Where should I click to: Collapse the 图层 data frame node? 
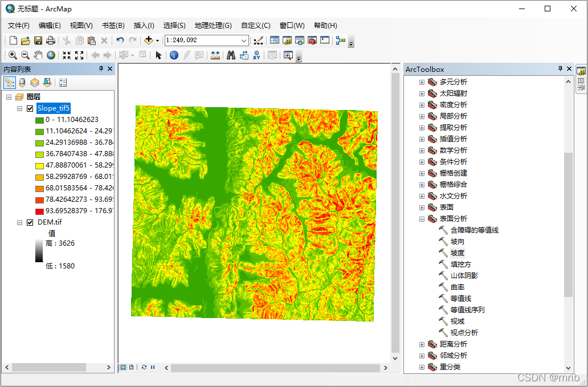pos(9,97)
